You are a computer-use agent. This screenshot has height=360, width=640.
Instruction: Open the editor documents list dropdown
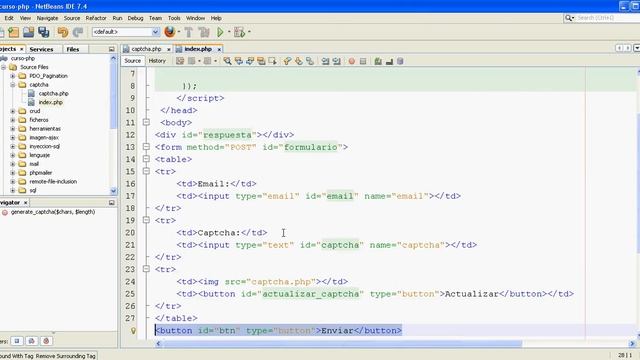[x=636, y=48]
